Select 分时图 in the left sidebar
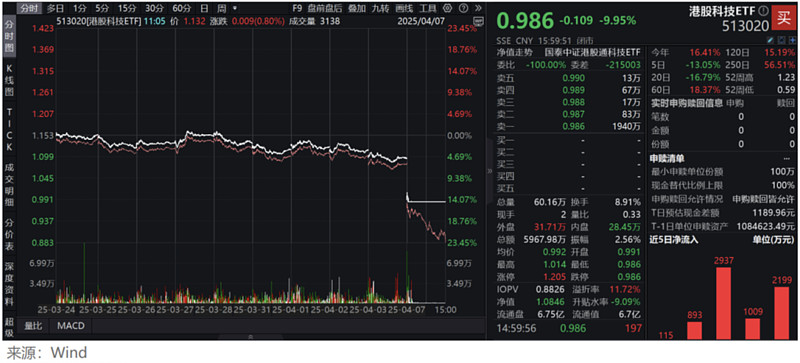 9,37
